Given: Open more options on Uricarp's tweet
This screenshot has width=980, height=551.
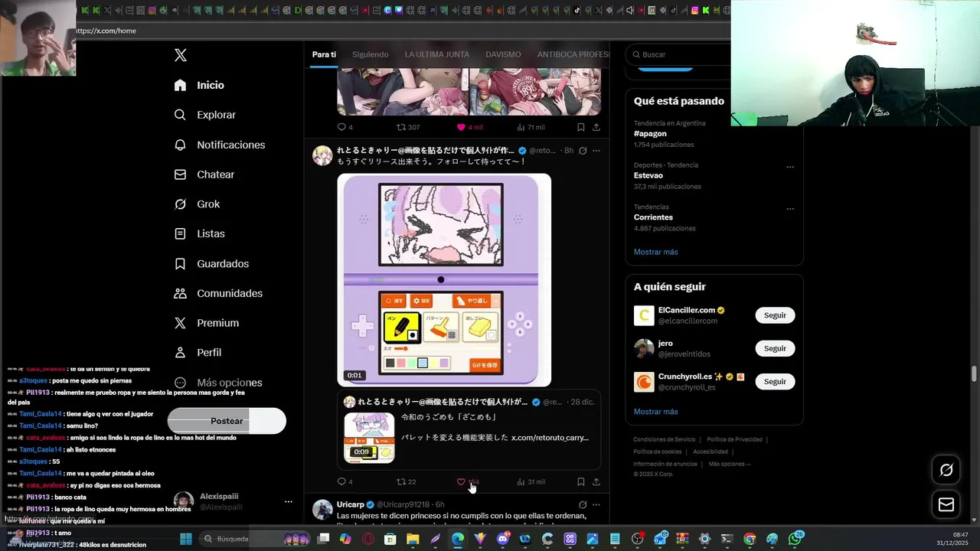Looking at the screenshot, I should 596,505.
